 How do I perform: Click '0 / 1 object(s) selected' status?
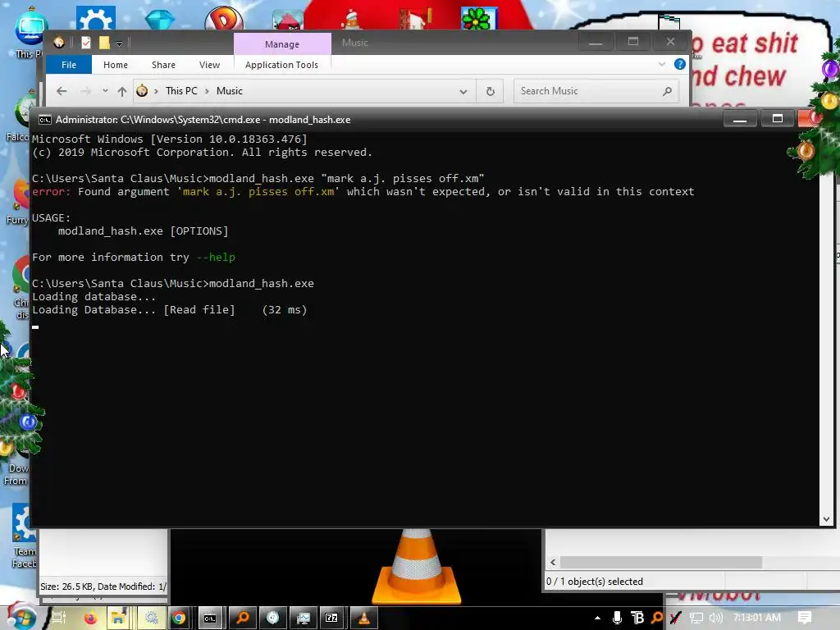pyautogui.click(x=595, y=582)
